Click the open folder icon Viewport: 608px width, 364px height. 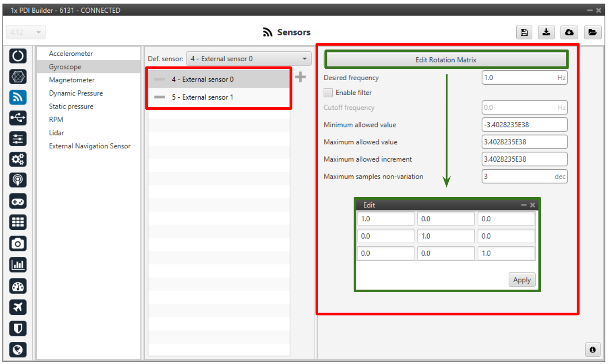pos(592,32)
